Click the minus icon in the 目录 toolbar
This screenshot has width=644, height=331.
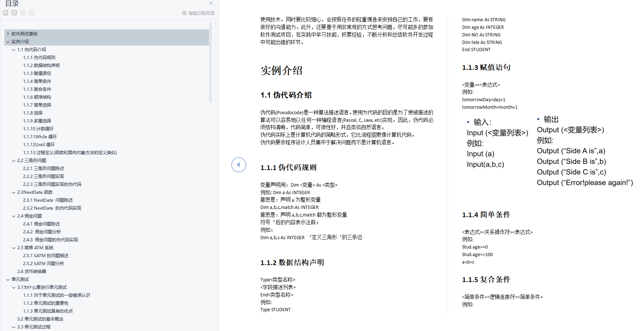click(31, 13)
